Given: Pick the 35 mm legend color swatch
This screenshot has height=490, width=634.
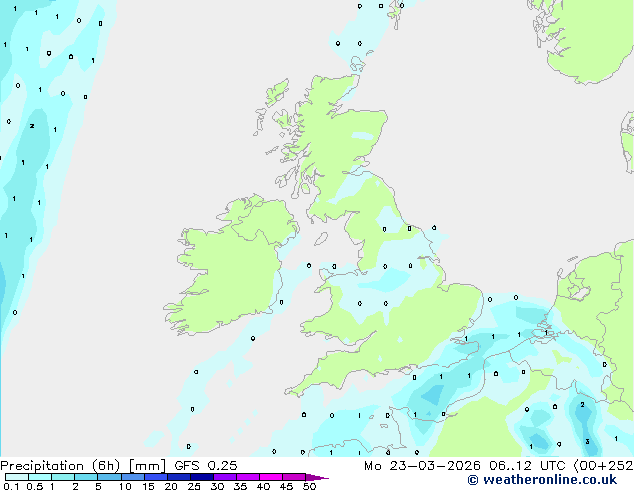Looking at the screenshot, I should click(248, 477).
